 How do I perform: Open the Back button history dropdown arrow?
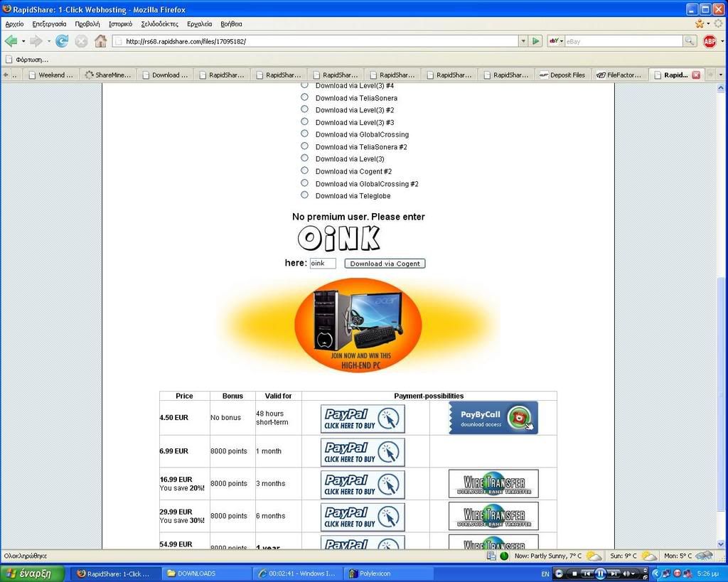click(23, 41)
